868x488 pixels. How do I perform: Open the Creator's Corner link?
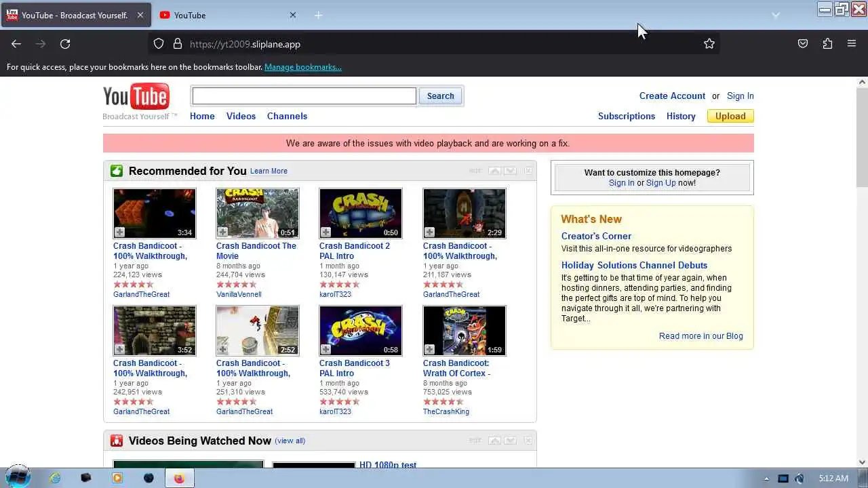(x=596, y=236)
